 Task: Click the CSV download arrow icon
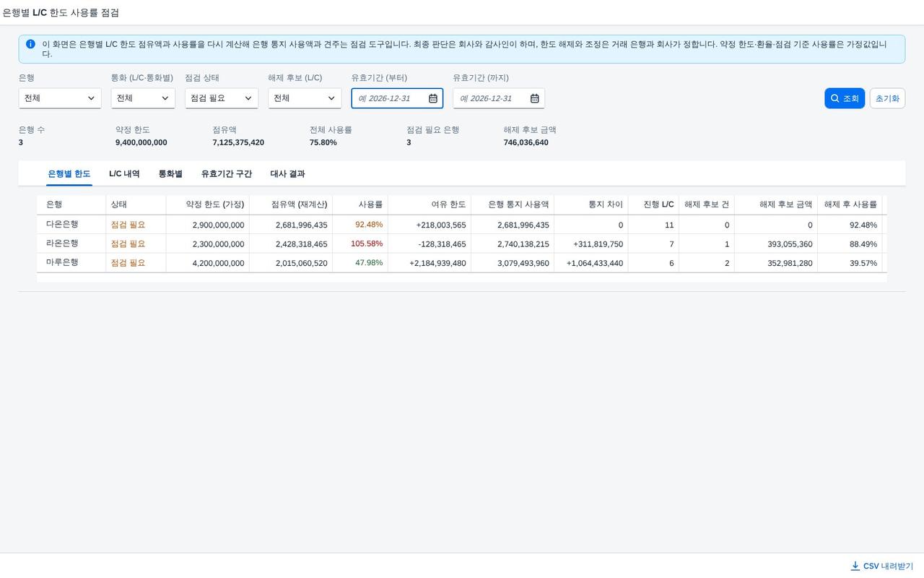[855, 566]
